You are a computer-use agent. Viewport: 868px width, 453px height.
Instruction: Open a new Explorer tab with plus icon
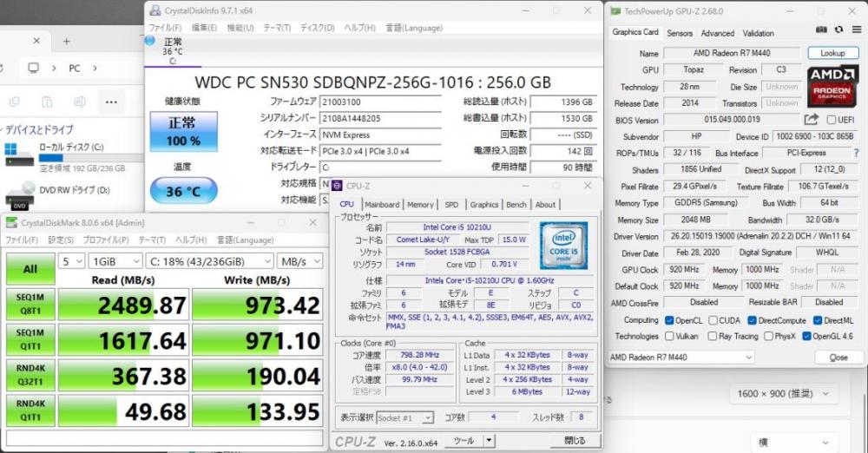tap(67, 42)
